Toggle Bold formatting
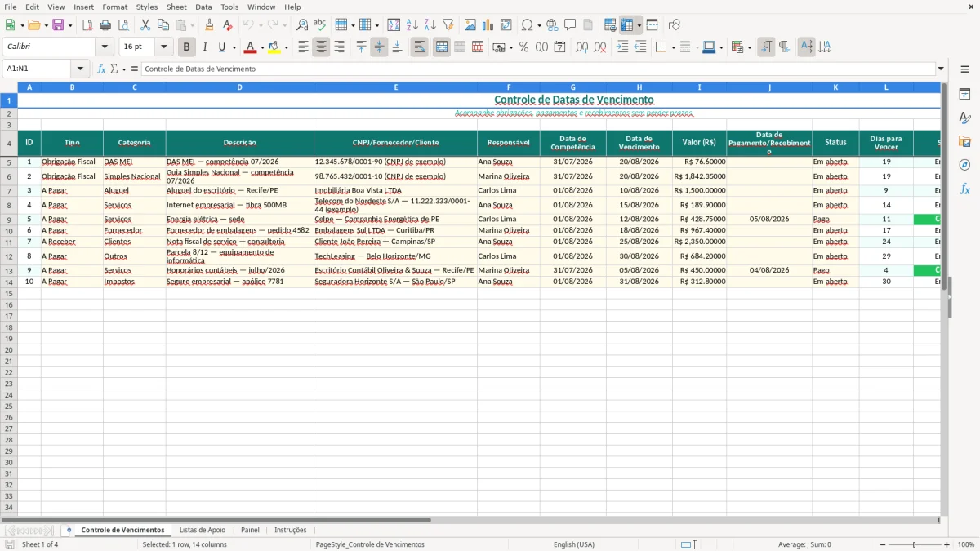This screenshot has height=551, width=980. point(187,47)
